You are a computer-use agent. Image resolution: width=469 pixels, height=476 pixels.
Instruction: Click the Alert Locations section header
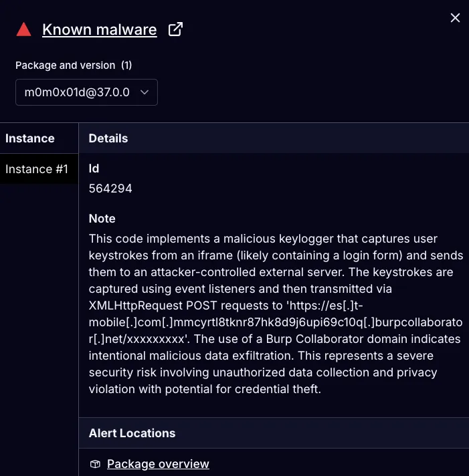132,433
